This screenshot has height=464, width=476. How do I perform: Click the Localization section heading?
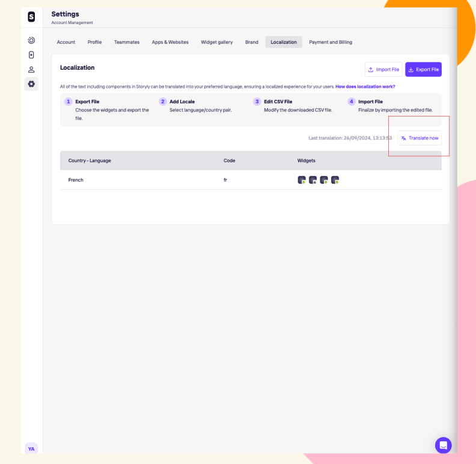[77, 67]
